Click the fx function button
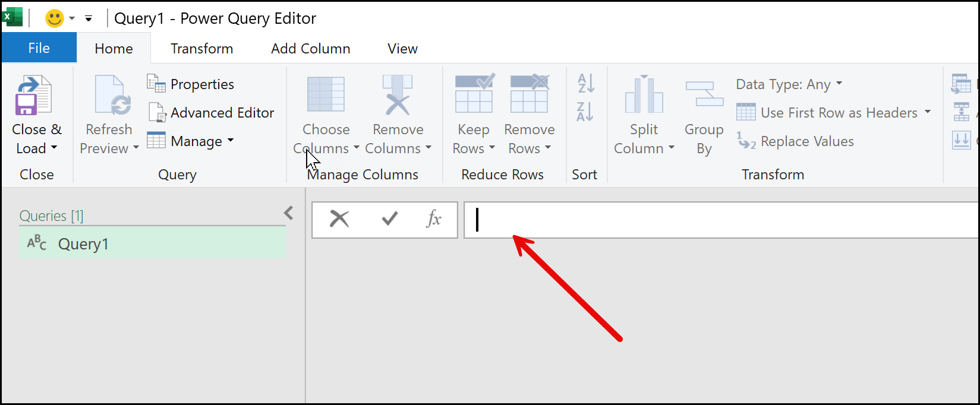This screenshot has height=405, width=980. pos(434,219)
